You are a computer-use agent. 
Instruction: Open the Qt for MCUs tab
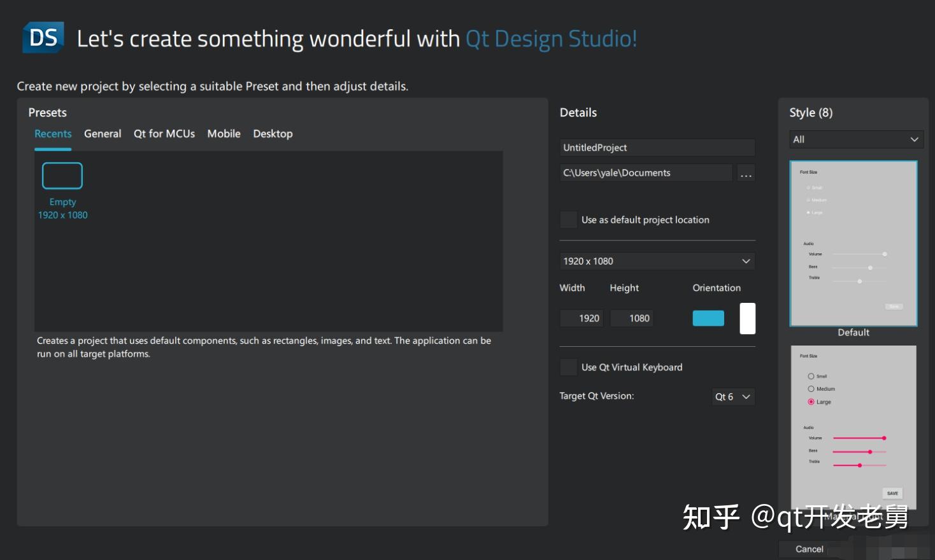pyautogui.click(x=164, y=134)
